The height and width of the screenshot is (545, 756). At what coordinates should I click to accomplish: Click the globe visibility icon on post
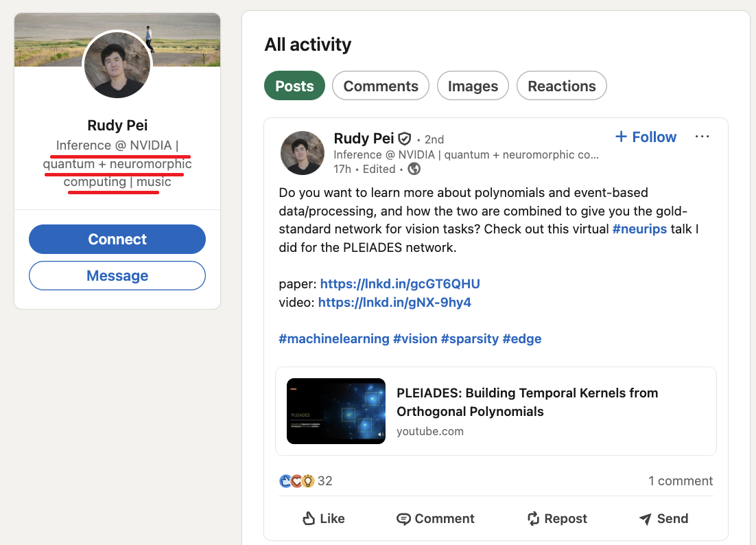tap(414, 169)
